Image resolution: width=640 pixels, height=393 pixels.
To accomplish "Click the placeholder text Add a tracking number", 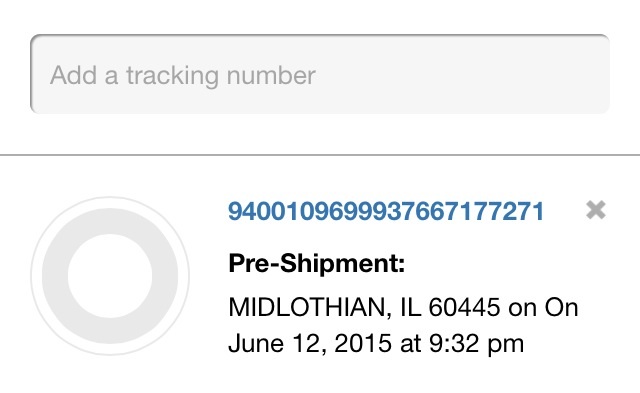I will 183,75.
